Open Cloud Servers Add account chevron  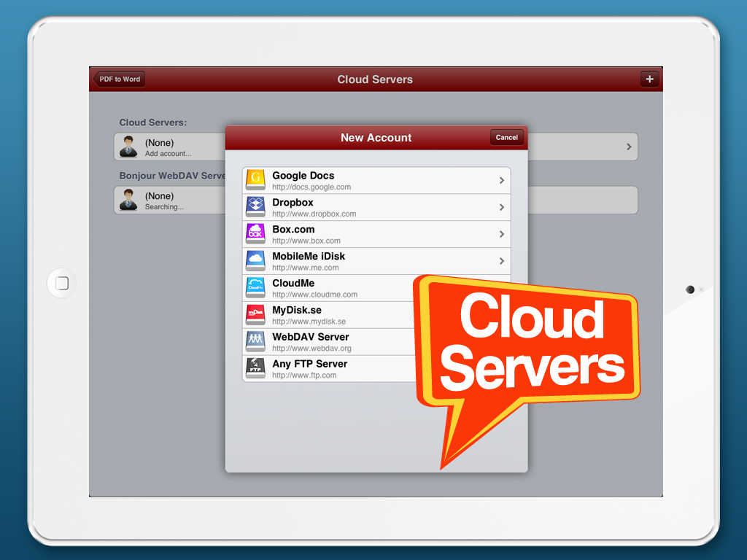click(629, 147)
